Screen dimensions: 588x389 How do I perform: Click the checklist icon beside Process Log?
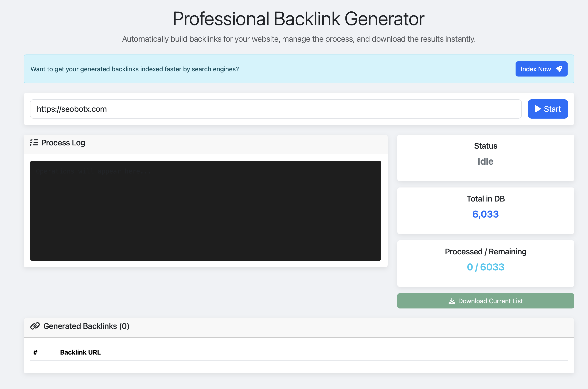[34, 143]
